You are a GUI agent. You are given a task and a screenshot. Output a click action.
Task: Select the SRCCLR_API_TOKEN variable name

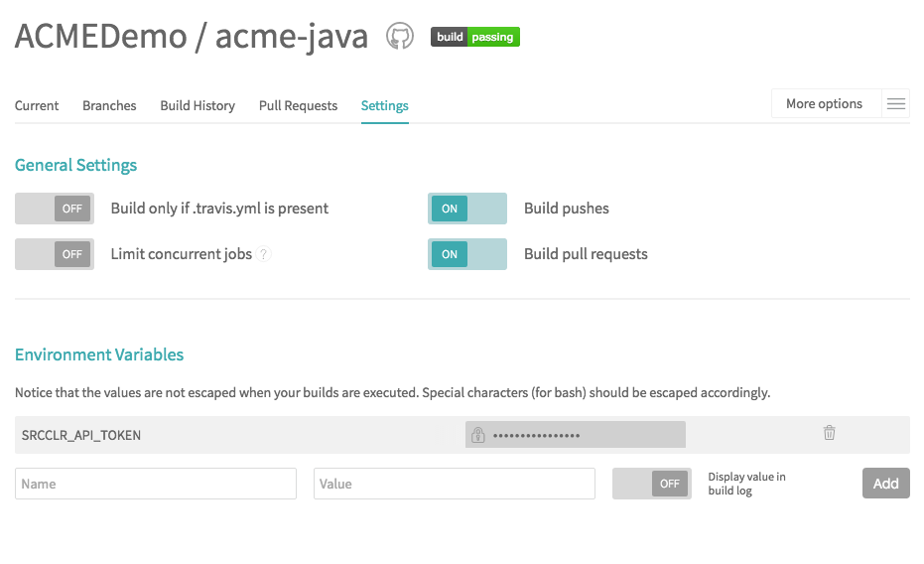pyautogui.click(x=81, y=435)
